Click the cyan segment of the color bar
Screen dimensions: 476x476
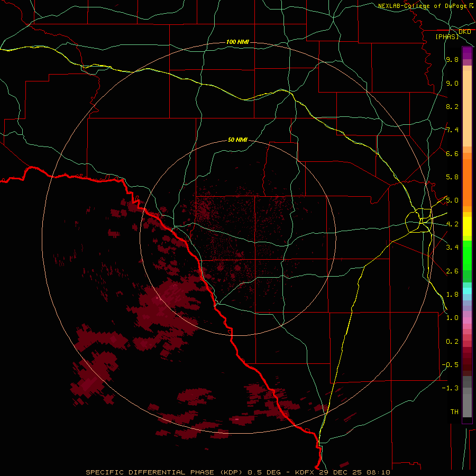coord(467,291)
